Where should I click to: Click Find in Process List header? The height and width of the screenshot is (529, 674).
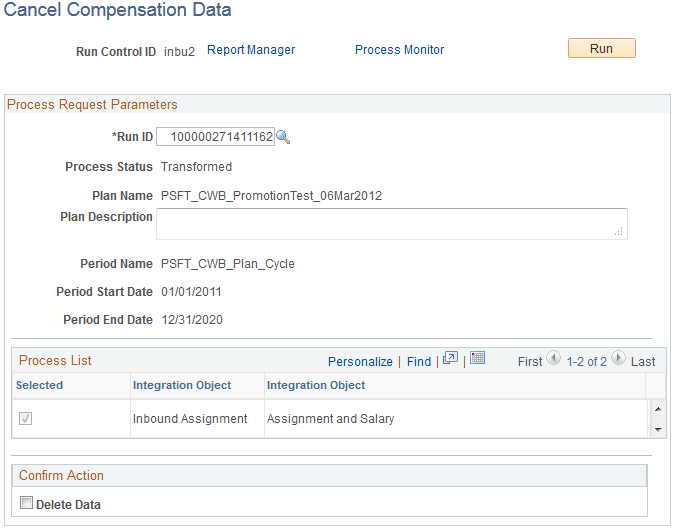click(x=419, y=361)
